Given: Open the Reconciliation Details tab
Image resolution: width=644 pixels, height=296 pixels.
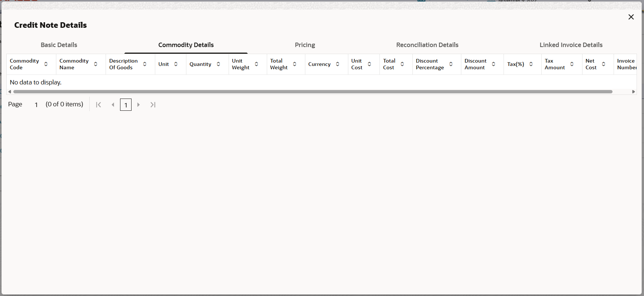Looking at the screenshot, I should click(427, 45).
